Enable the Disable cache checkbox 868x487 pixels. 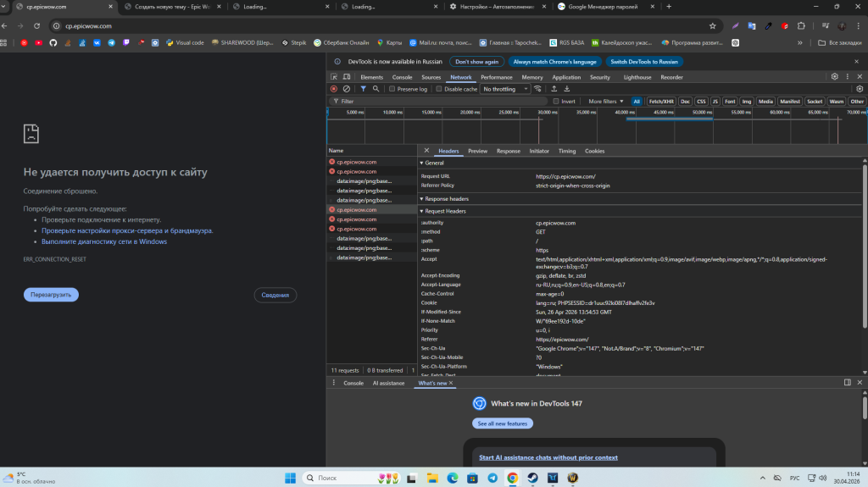point(439,89)
